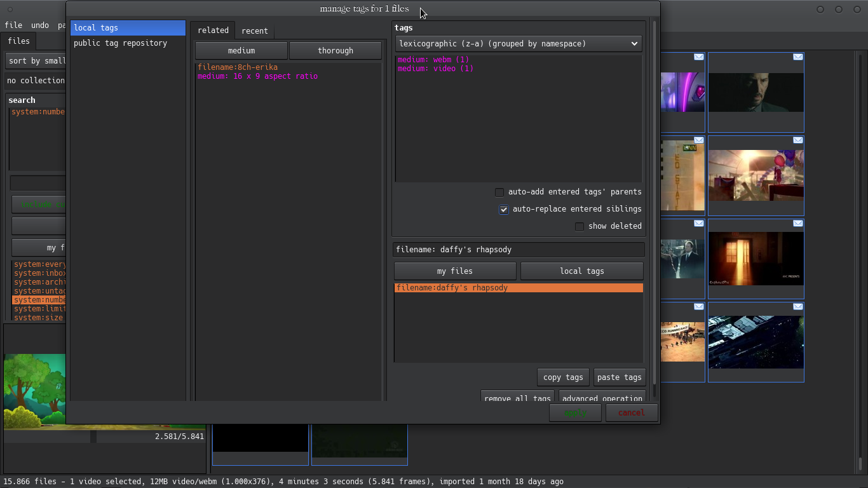Click the cartoon forest video preview

35,391
